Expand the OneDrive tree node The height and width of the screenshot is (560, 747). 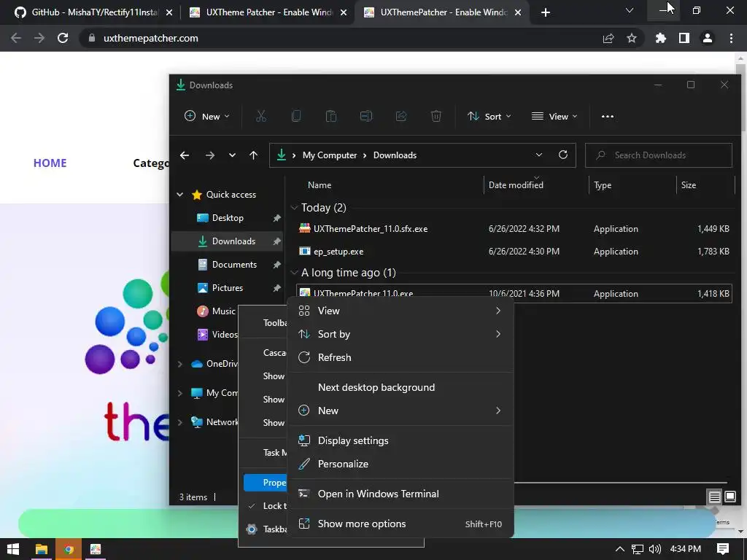180,364
